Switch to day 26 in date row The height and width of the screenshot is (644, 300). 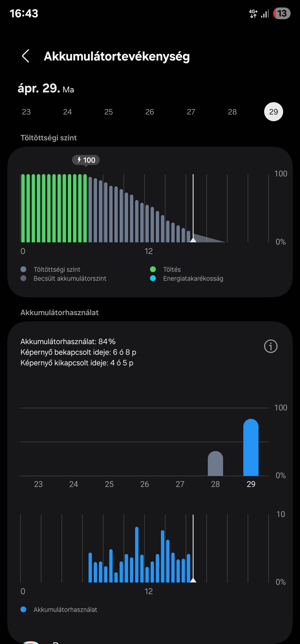150,112
